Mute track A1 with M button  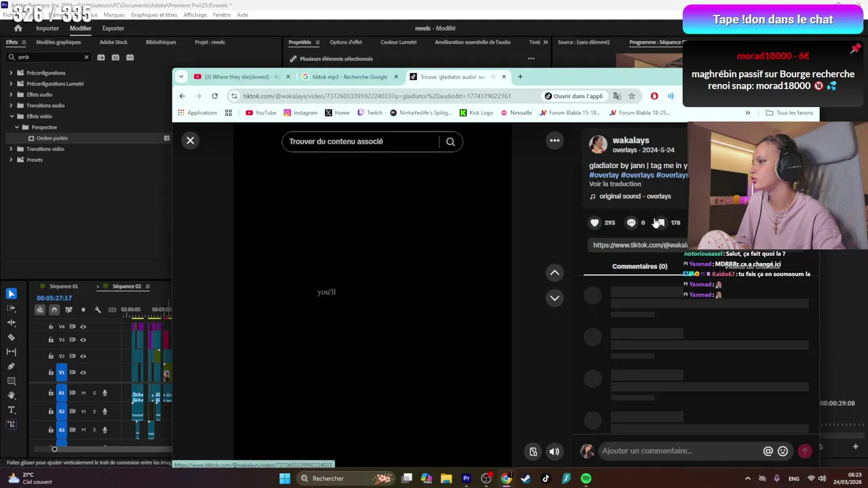click(x=83, y=393)
